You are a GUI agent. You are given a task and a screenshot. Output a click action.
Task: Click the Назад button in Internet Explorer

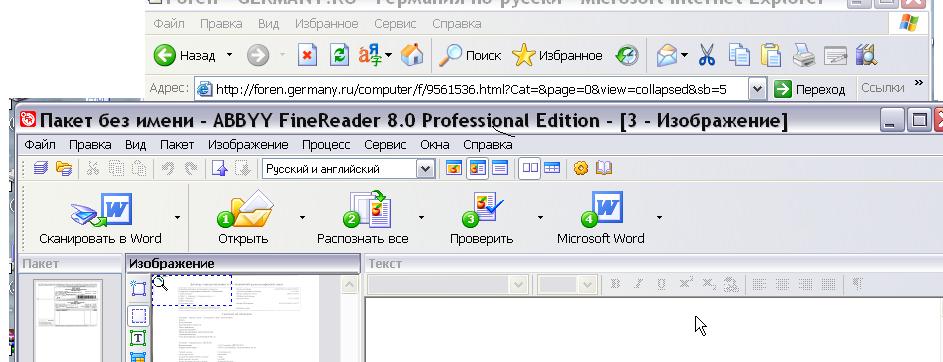pos(185,55)
